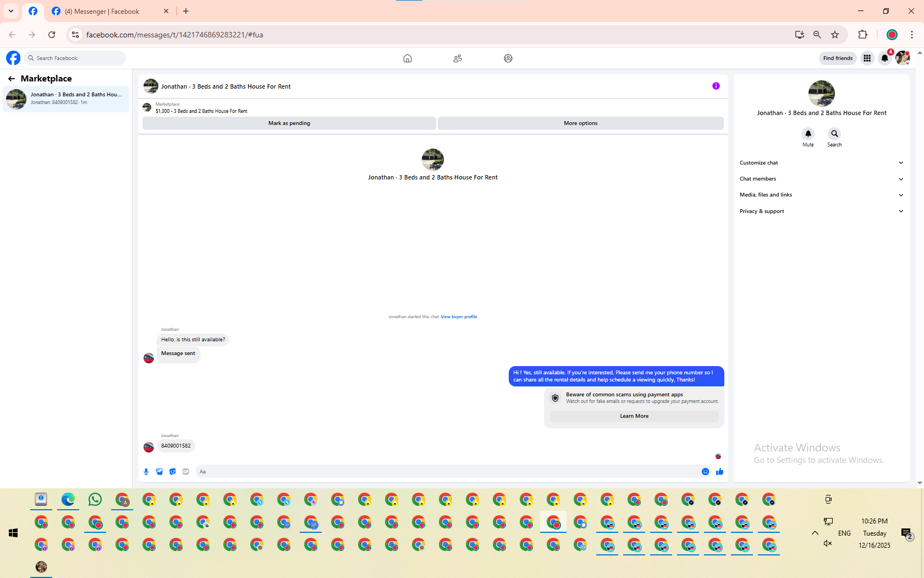The image size is (924, 578).
Task: Click Learn More about scams
Action: coord(634,416)
